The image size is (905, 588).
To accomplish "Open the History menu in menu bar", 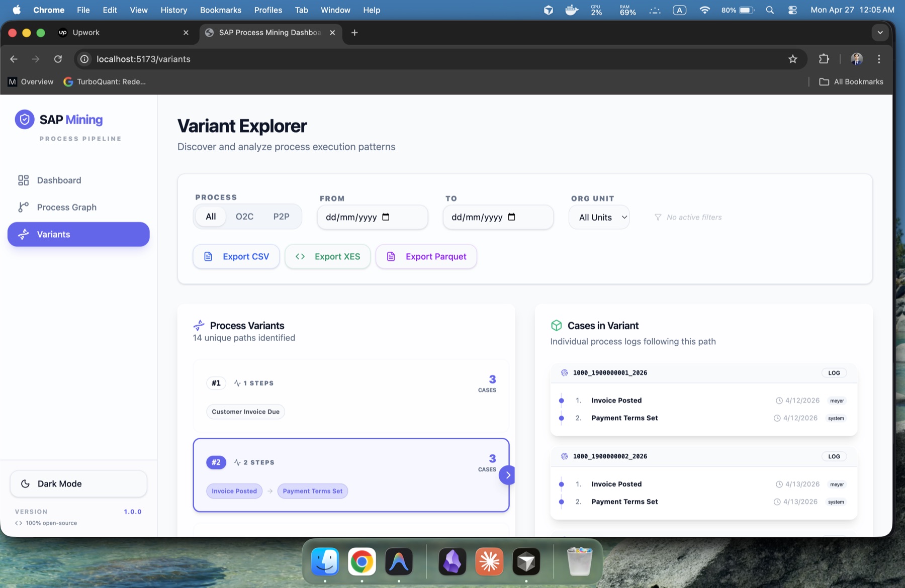I will (173, 10).
